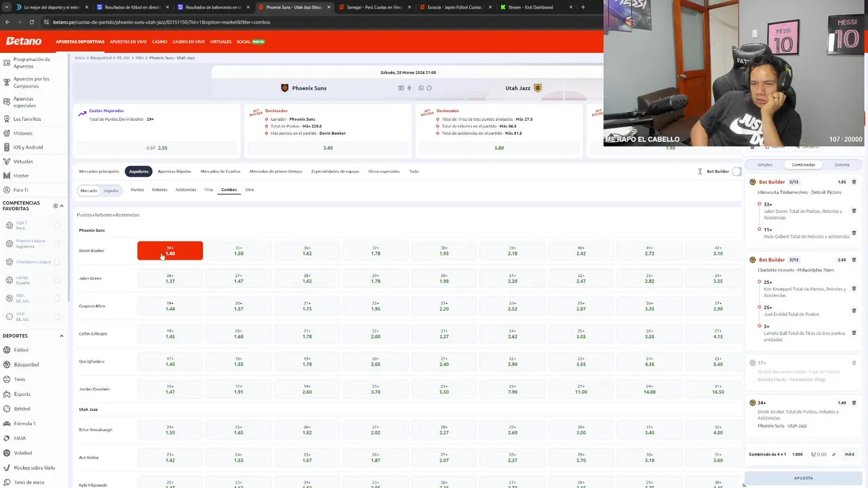
Task: Open Apuestas en Vivo menu
Action: (x=128, y=41)
